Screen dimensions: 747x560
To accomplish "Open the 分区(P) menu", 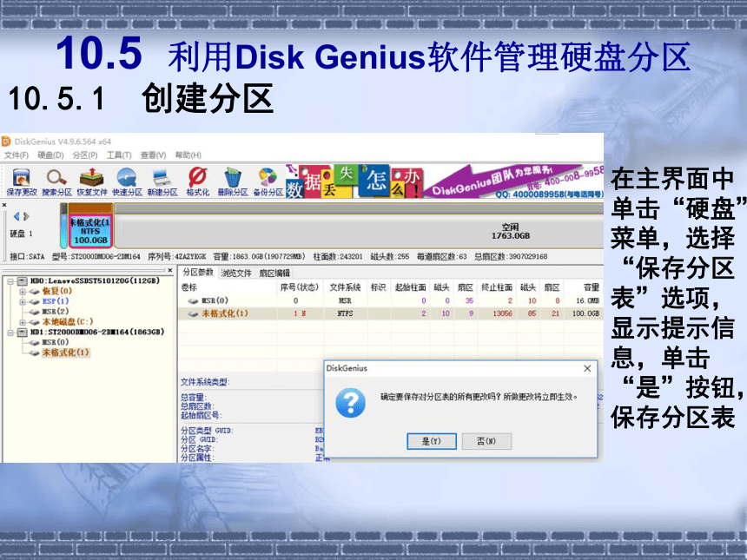I will click(85, 155).
